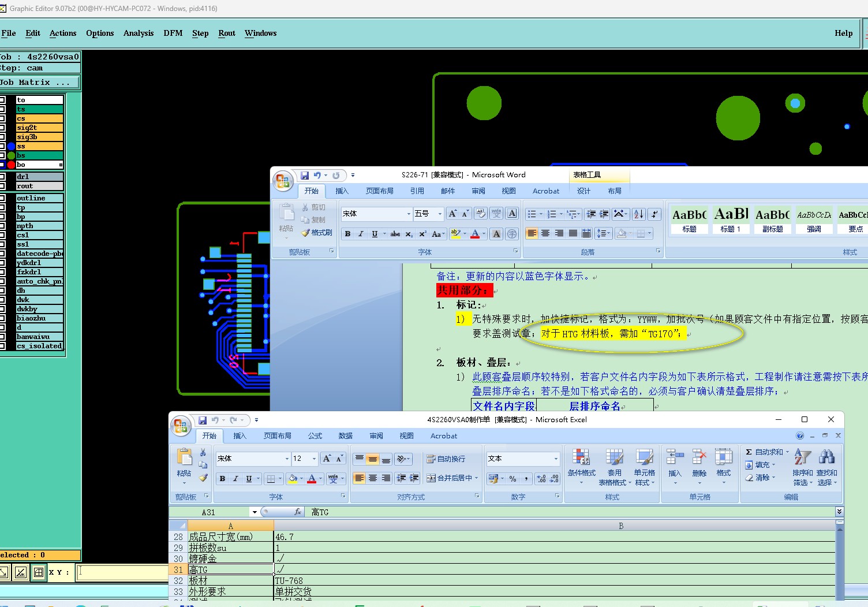Viewport: 868px width, 607px height.
Task: Toggle the 'dwk' layer checkbox
Action: (2, 300)
